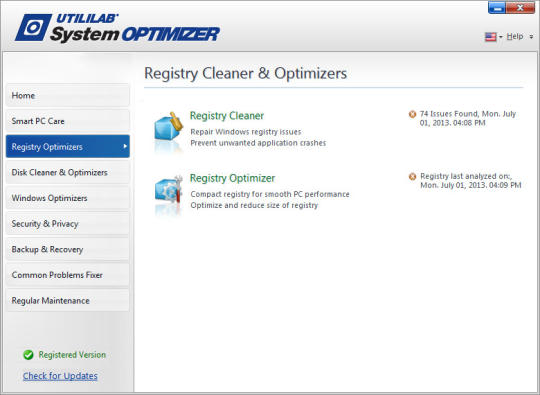540x395 pixels.
Task: Switch to Windows Optimizers
Action: pyautogui.click(x=68, y=198)
